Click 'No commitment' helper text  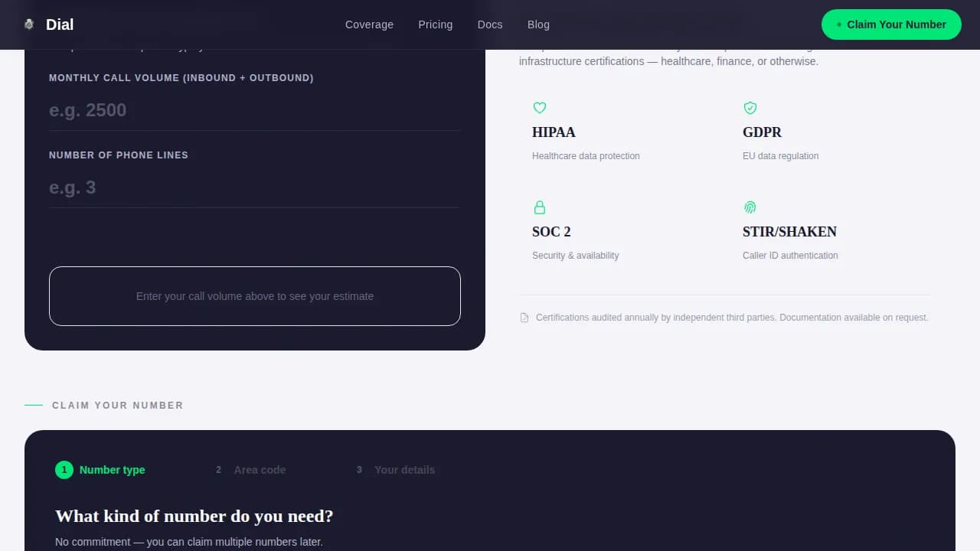click(x=189, y=542)
